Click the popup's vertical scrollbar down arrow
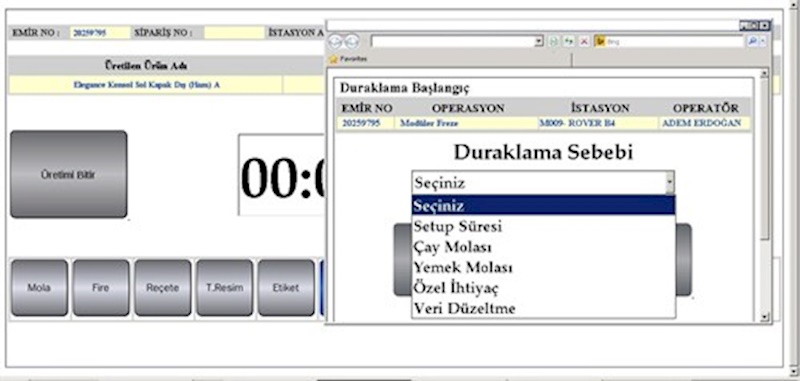 pos(764,317)
